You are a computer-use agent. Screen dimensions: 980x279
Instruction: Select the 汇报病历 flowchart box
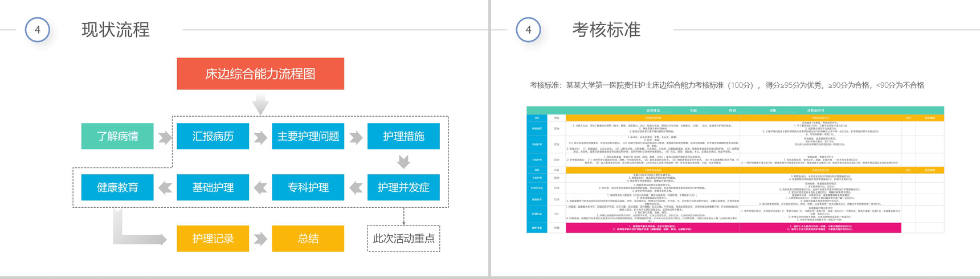(213, 136)
